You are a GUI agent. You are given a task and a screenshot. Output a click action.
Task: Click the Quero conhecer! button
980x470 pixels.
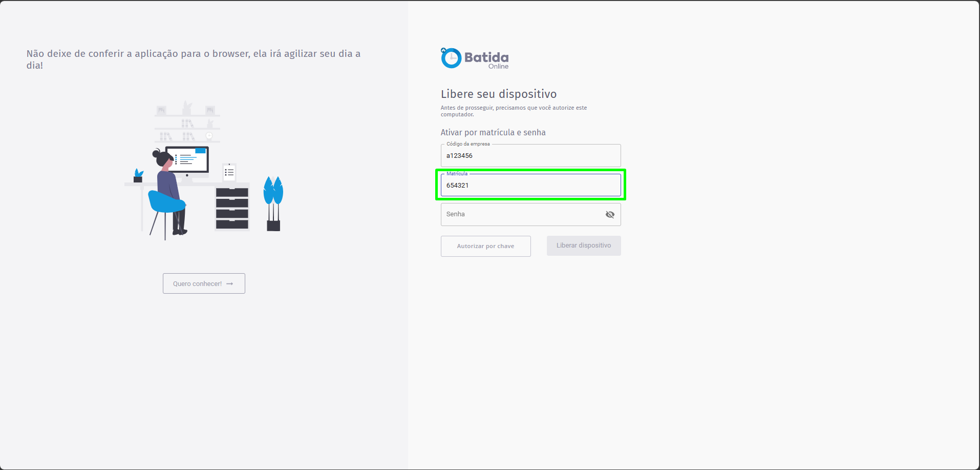204,283
